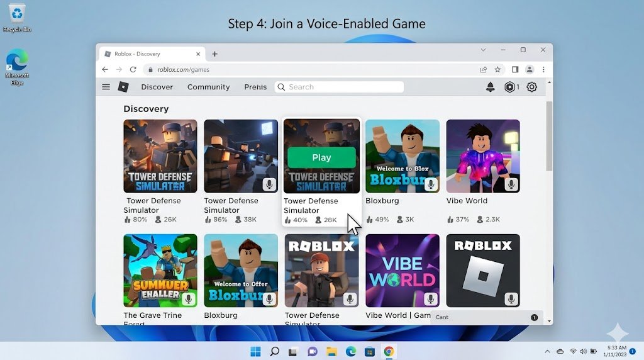Image resolution: width=644 pixels, height=360 pixels.
Task: Open the volume speaker tray icon
Action: click(x=583, y=351)
